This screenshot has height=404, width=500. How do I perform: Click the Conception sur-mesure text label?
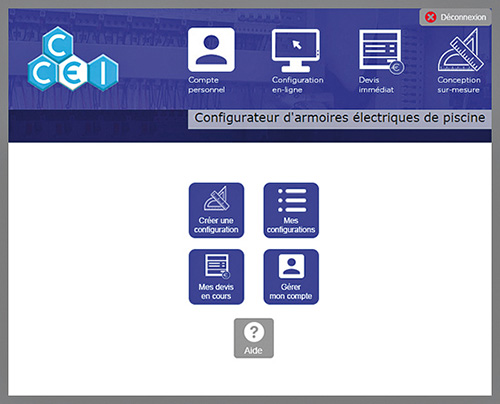(459, 85)
